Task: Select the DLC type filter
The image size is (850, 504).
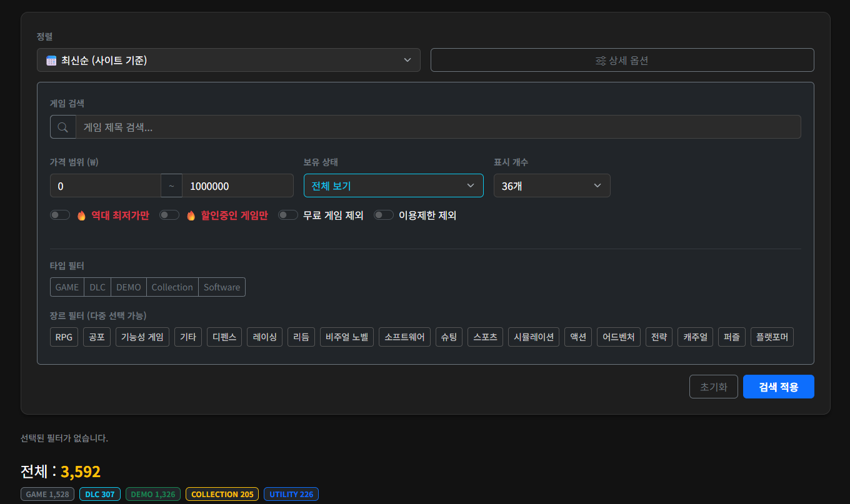Action: pos(97,287)
